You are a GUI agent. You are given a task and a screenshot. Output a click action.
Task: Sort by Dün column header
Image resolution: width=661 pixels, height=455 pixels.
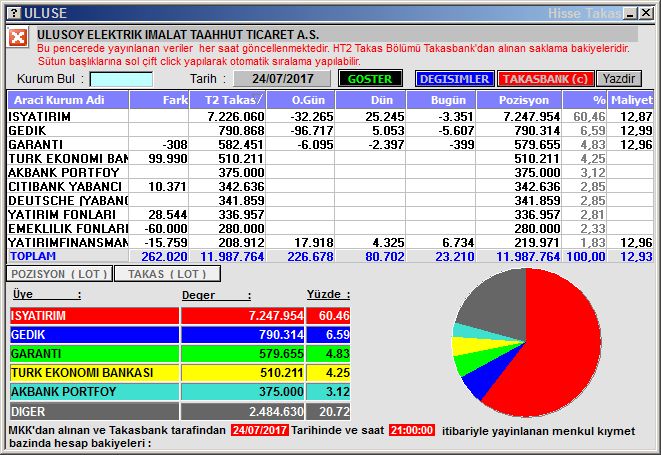click(371, 100)
